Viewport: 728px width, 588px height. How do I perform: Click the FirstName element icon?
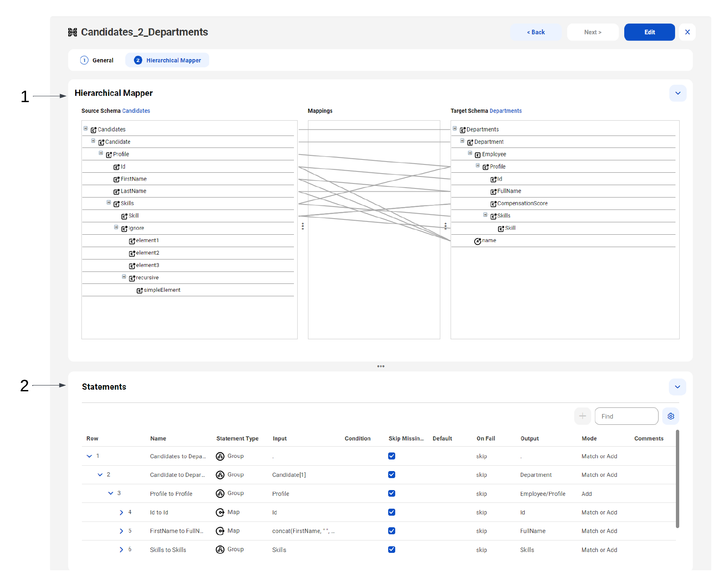coord(117,179)
